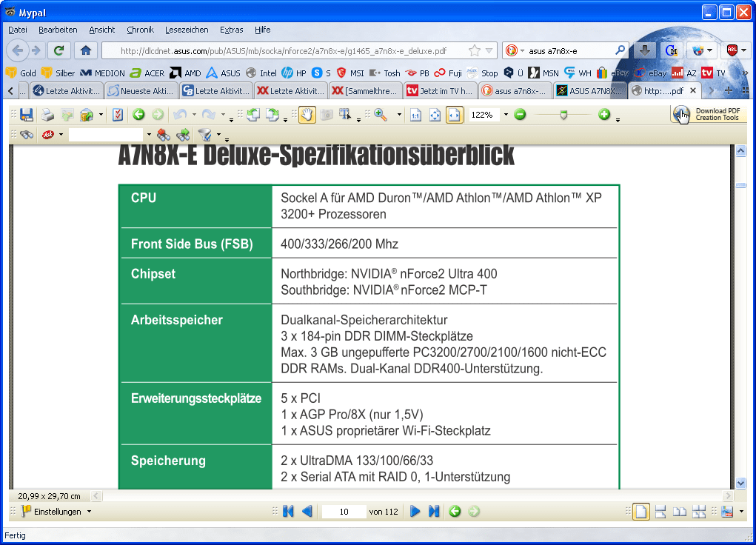Open the Lesezeichen menu
The width and height of the screenshot is (756, 545).
point(187,30)
